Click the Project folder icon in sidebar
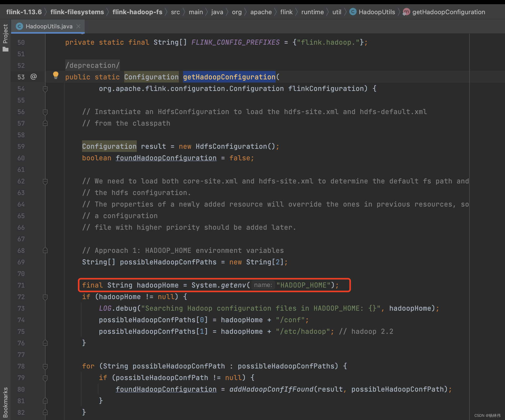505x420 pixels. (x=6, y=49)
